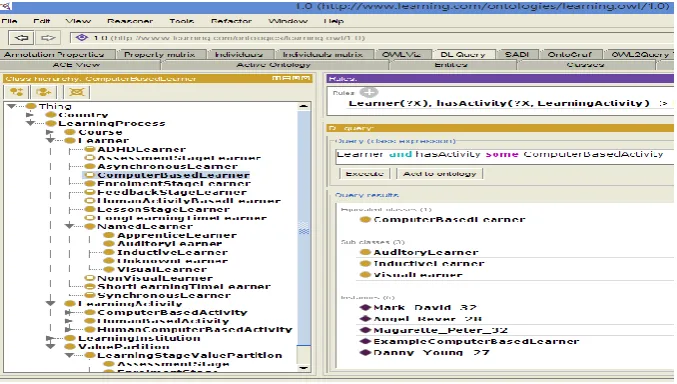Expand the Country class node
Screen dimensions: 677x384
[30, 115]
